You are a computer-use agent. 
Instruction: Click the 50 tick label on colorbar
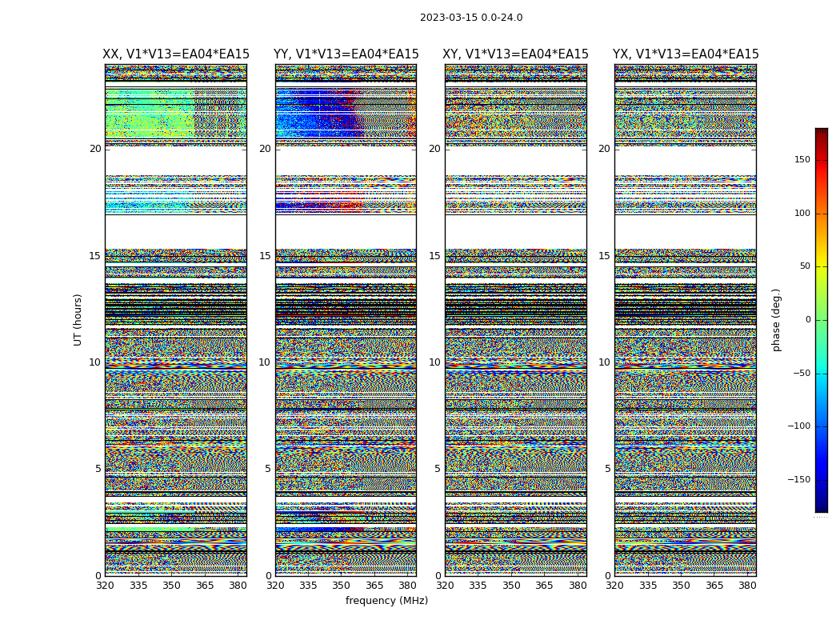[805, 266]
